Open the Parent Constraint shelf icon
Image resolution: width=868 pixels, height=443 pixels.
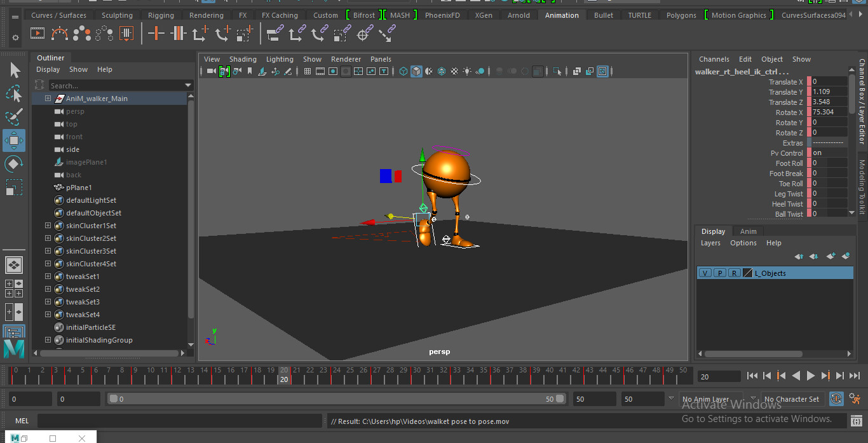click(275, 33)
